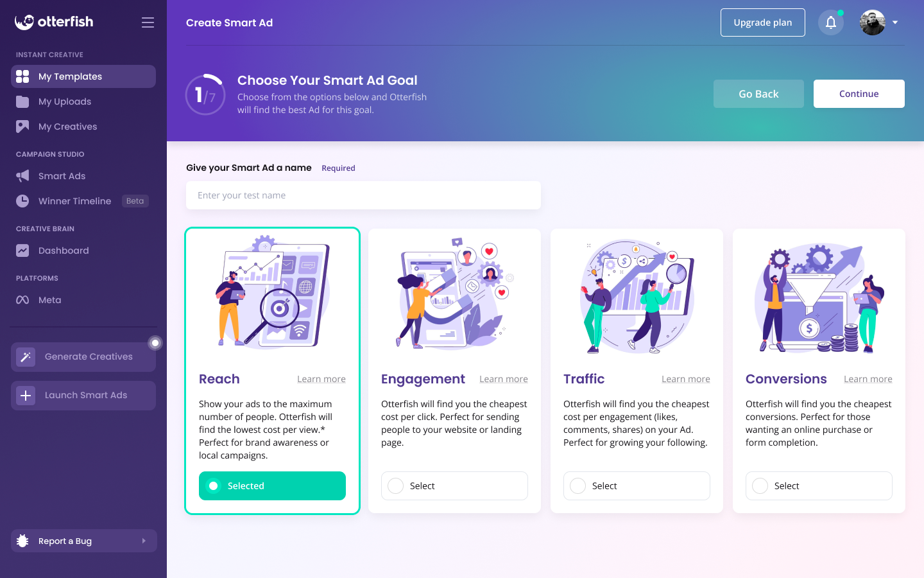Select the Traffic goal radio button
The image size is (924, 578).
coord(578,486)
